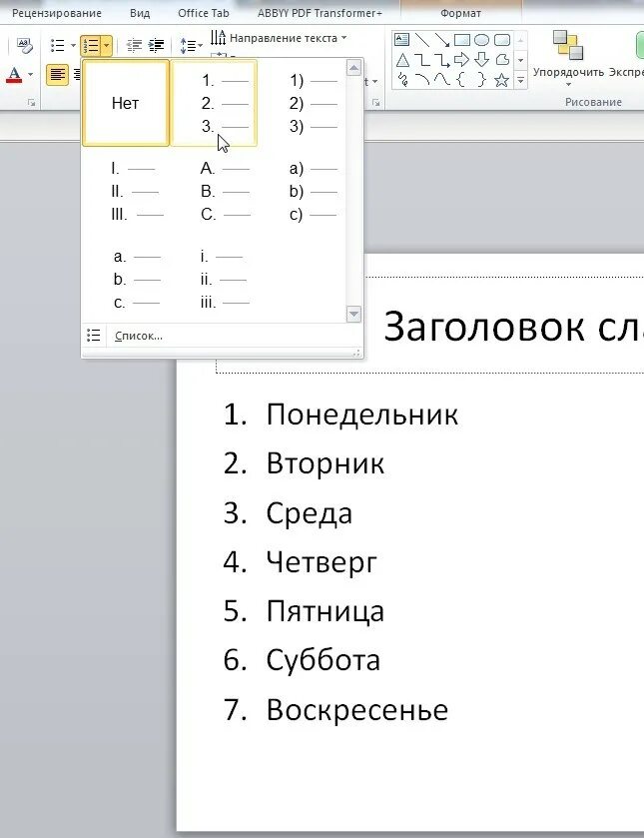The image size is (644, 838).
Task: Switch to the Рецензирование tab
Action: click(57, 13)
